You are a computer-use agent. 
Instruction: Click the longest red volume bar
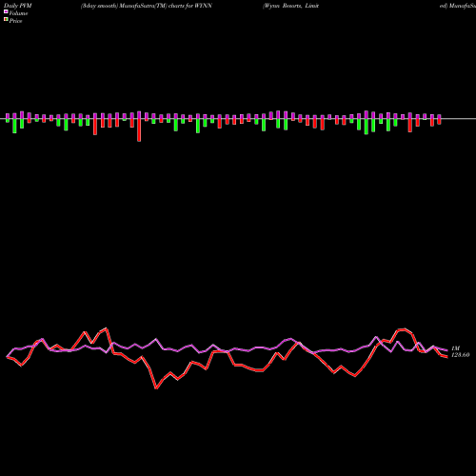click(139, 130)
